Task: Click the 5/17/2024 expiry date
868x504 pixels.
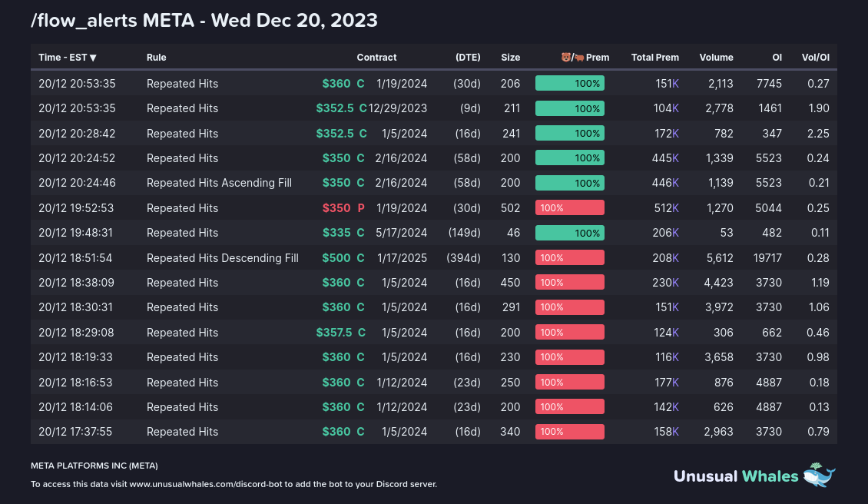Action: point(401,233)
